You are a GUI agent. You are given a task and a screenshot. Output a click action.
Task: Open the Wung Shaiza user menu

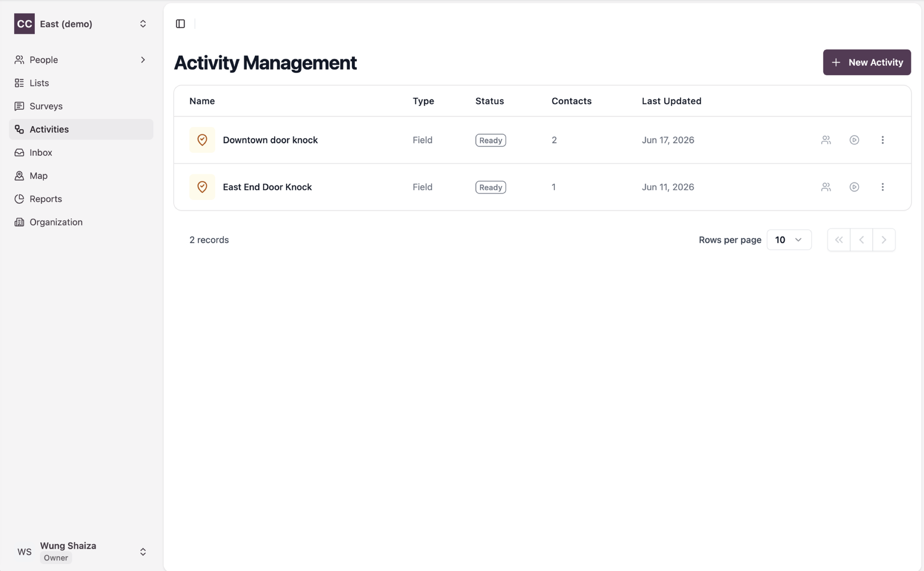click(81, 552)
